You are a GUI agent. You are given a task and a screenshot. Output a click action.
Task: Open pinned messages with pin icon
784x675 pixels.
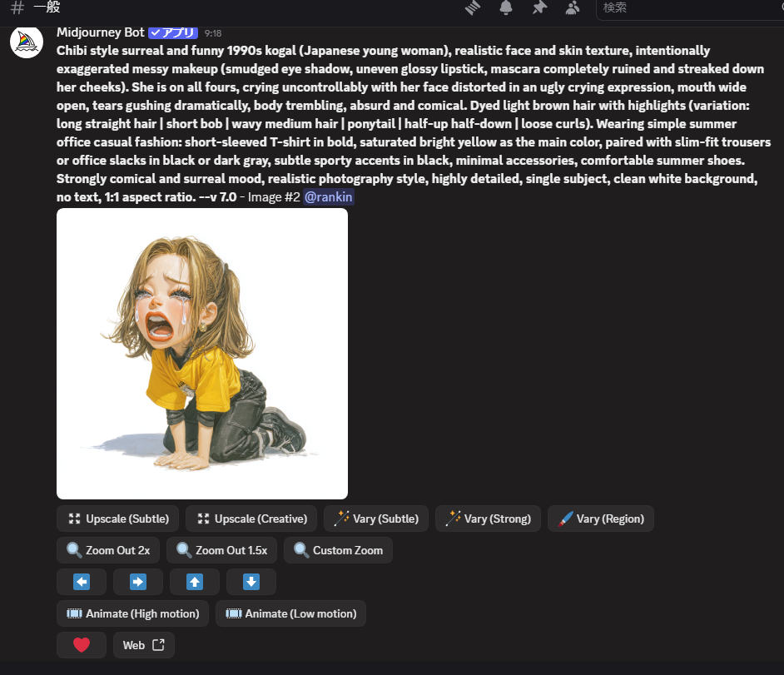click(539, 7)
